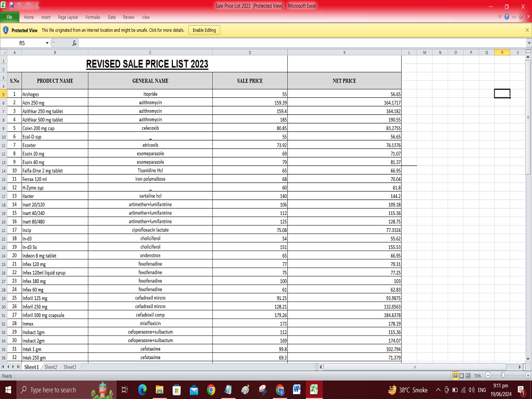Viewport: 532px width, 399px height.
Task: Click the cell containing Ferrax 120 ml
Action: 55,179
